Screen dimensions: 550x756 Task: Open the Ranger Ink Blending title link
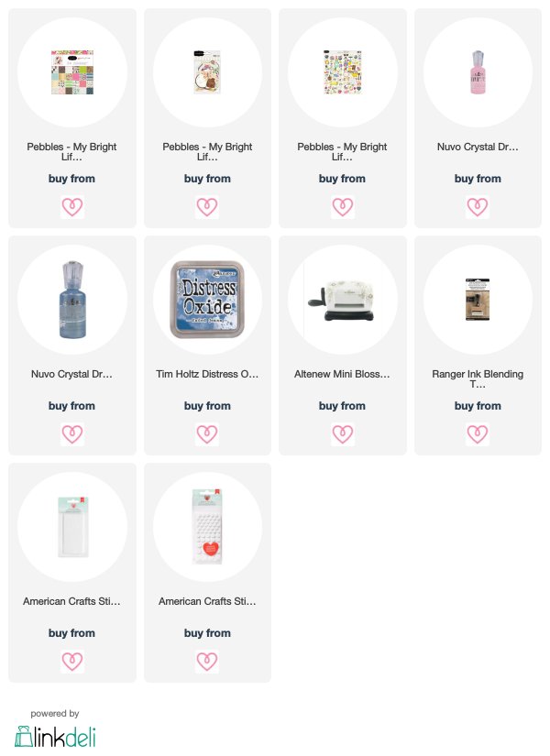(478, 379)
